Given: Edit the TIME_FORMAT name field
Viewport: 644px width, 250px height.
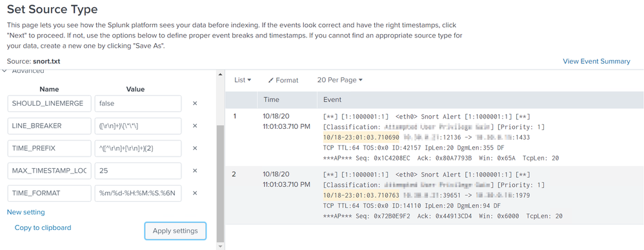Looking at the screenshot, I should click(49, 193).
